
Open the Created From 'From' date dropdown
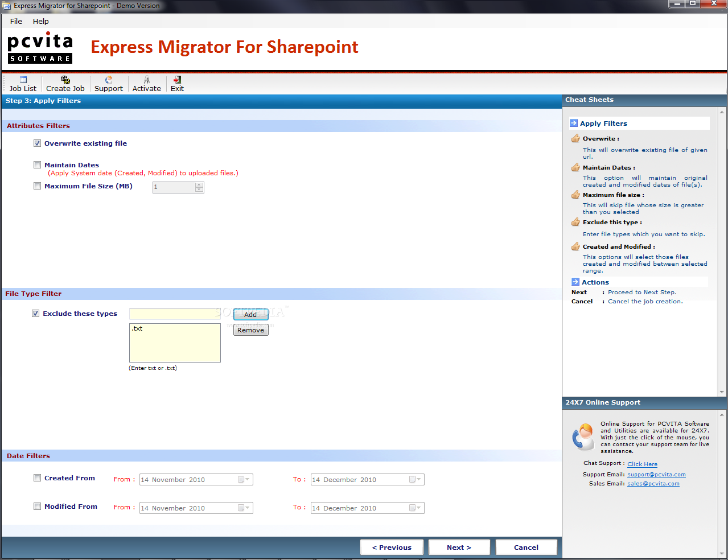244,480
